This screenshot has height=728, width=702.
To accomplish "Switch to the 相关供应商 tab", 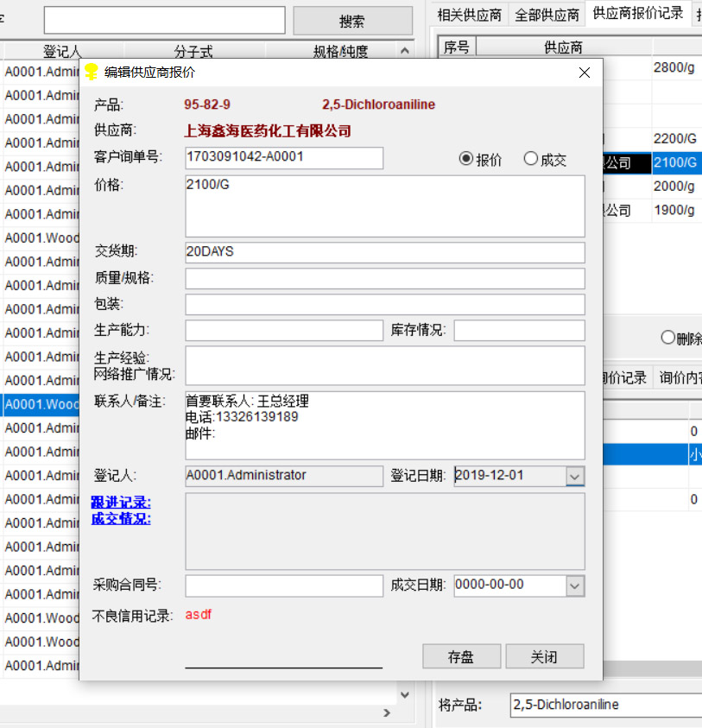I will coord(469,15).
